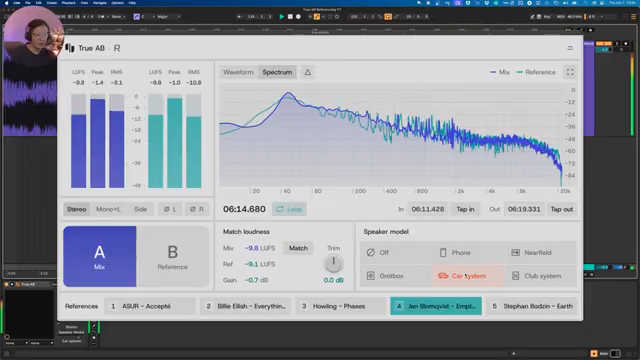This screenshot has width=640, height=360.
Task: Adjust the Trim knob
Action: point(333,264)
